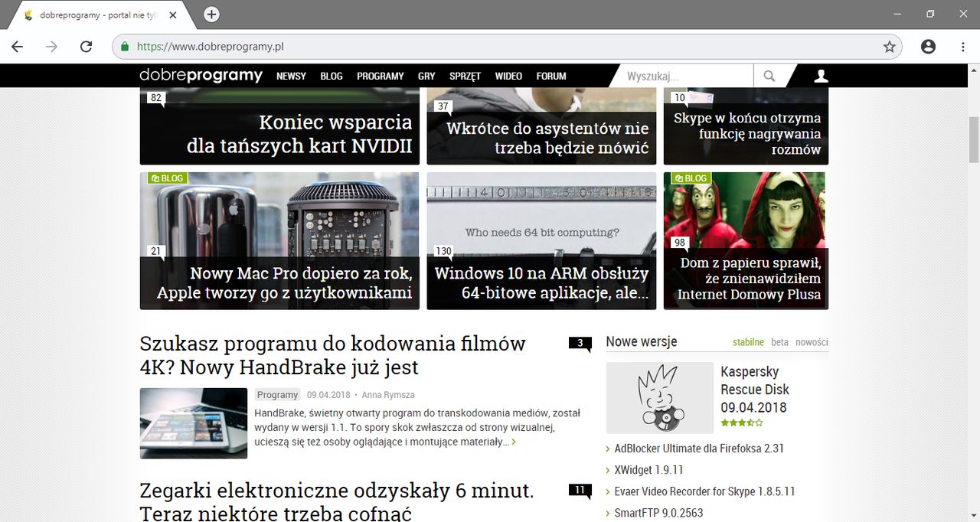The height and width of the screenshot is (522, 980).
Task: Open Evaer Video Recorder for Skype 1.8.5.11
Action: coord(704,491)
